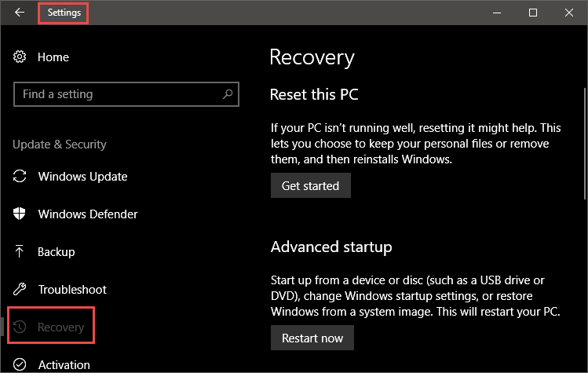
Task: Maximize the Settings window
Action: tap(533, 13)
